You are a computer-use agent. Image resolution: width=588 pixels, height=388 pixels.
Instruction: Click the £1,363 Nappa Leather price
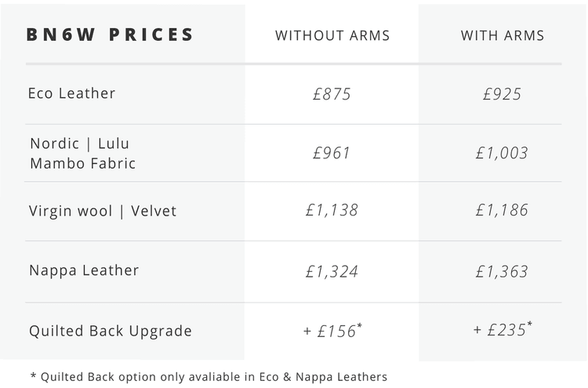click(502, 272)
